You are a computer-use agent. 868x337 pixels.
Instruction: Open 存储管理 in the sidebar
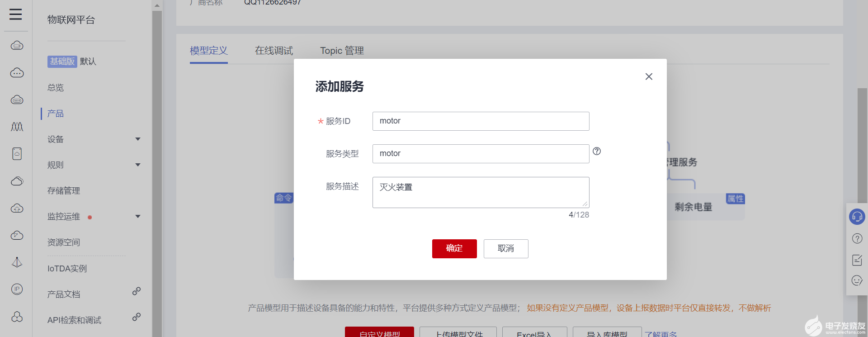64,190
